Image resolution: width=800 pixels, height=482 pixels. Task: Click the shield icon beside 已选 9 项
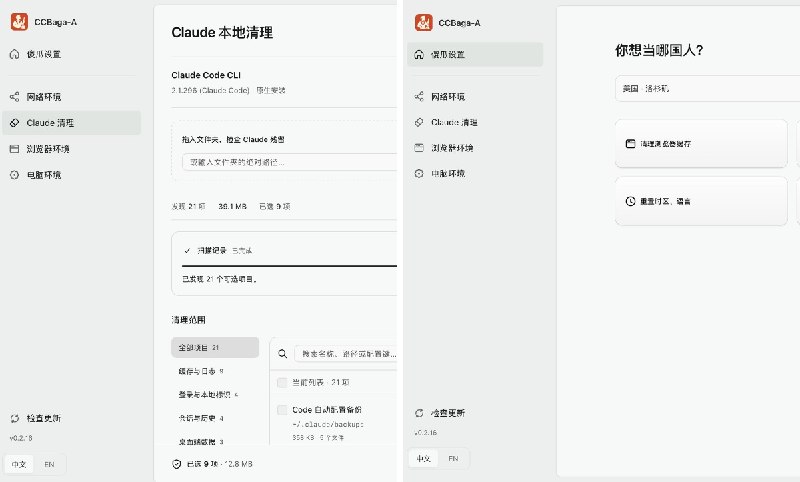[177, 464]
